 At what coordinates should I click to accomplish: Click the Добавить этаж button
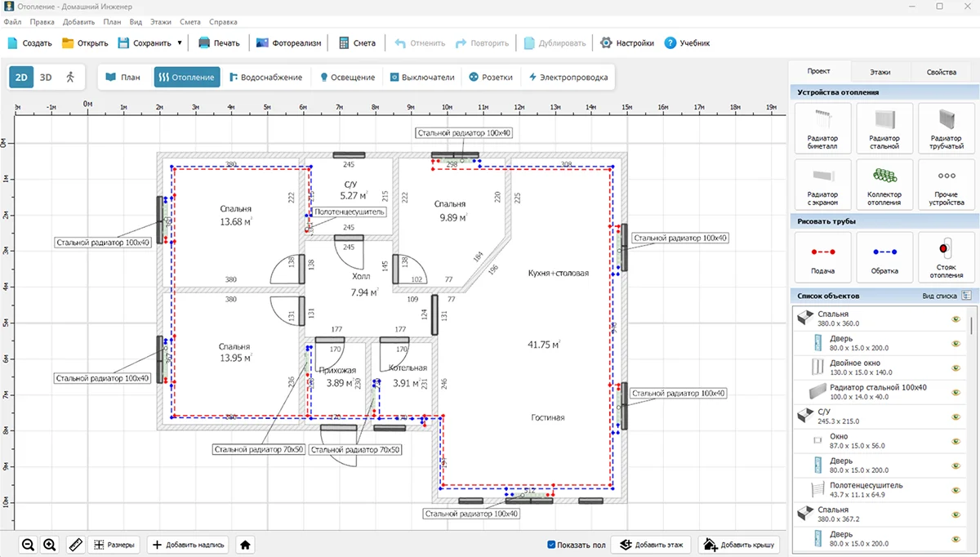pyautogui.click(x=652, y=545)
